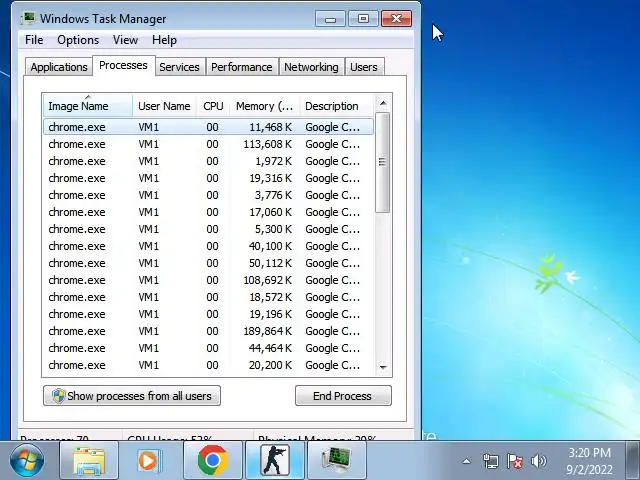Select chrome.exe using 18,572 K
640x480 pixels.
[x=208, y=297]
